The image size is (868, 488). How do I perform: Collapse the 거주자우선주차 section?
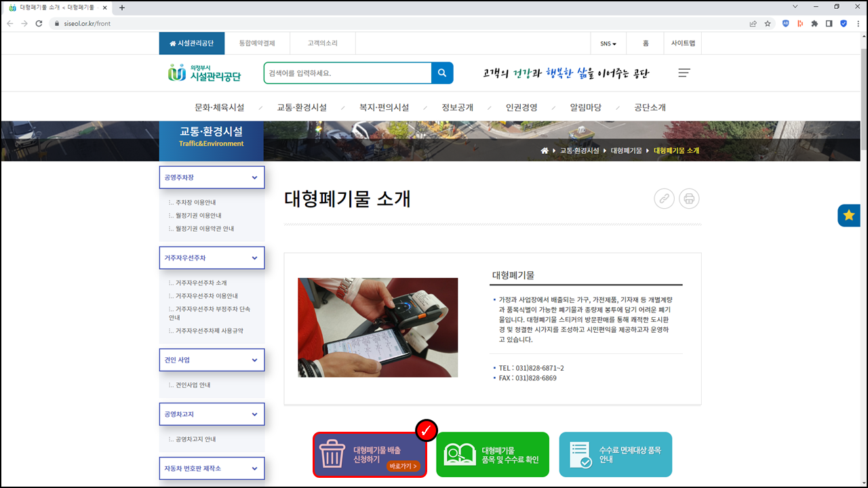click(x=212, y=258)
